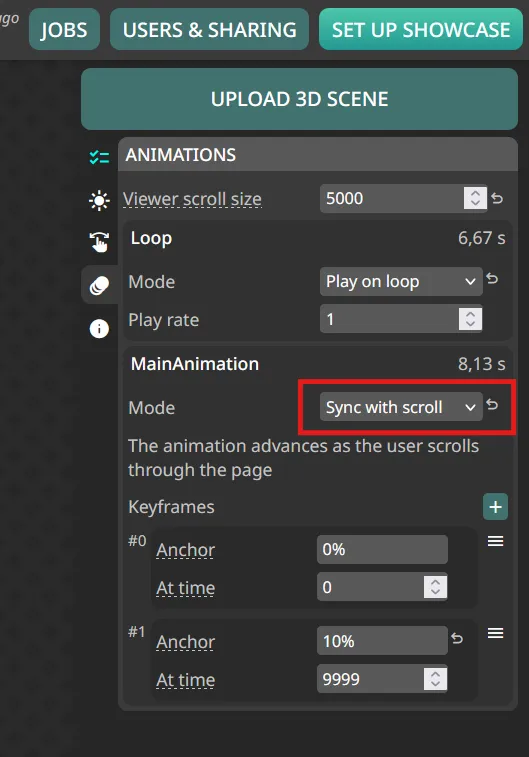
Task: Open the checklist settings sidebar tab
Action: (99, 157)
